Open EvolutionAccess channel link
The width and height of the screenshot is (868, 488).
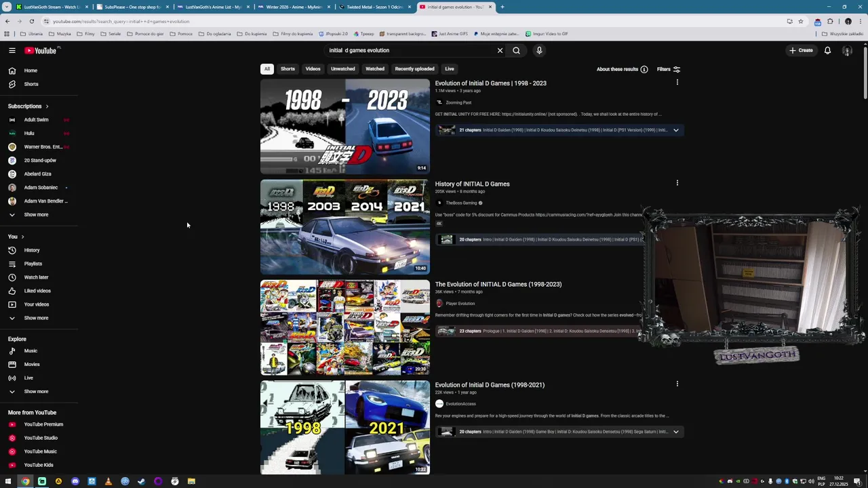tap(460, 404)
